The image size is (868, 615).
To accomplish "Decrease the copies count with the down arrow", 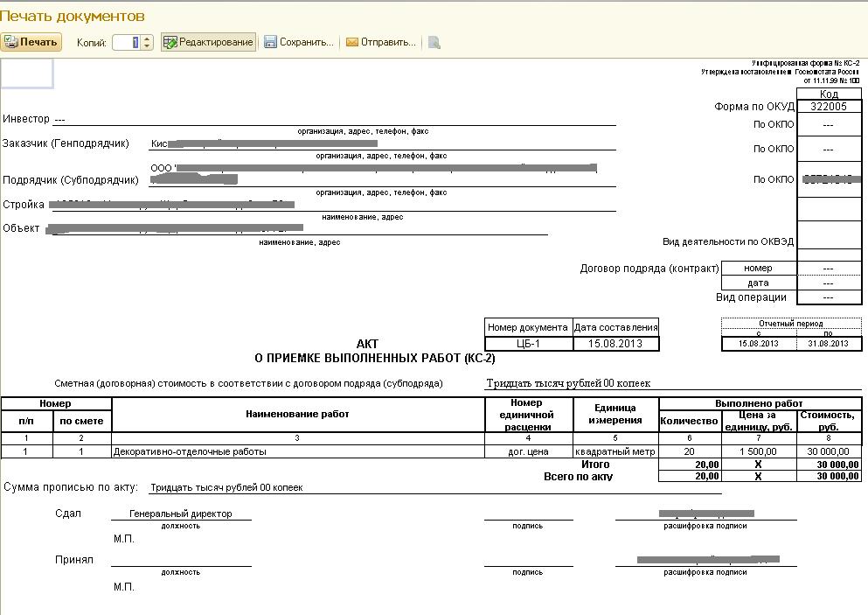I will point(147,46).
